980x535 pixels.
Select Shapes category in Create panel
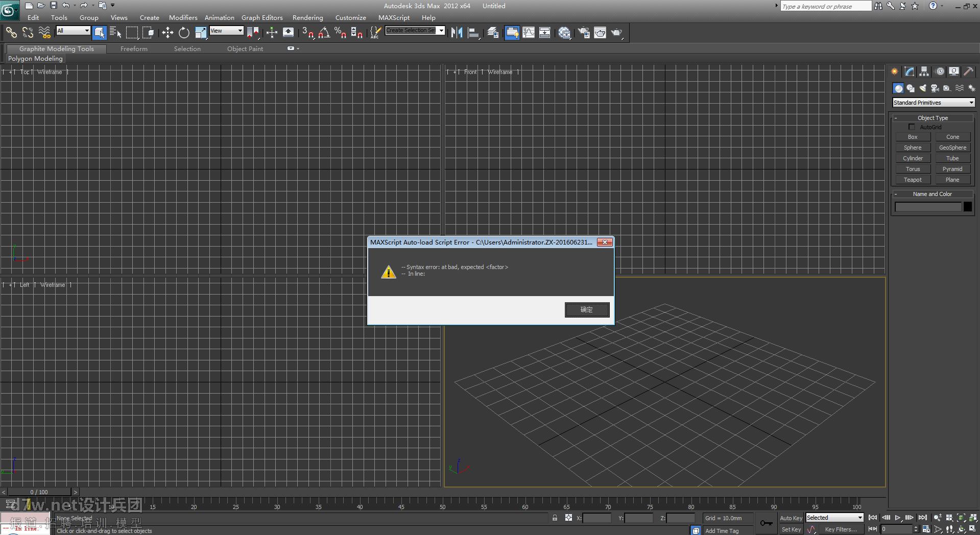[x=911, y=88]
